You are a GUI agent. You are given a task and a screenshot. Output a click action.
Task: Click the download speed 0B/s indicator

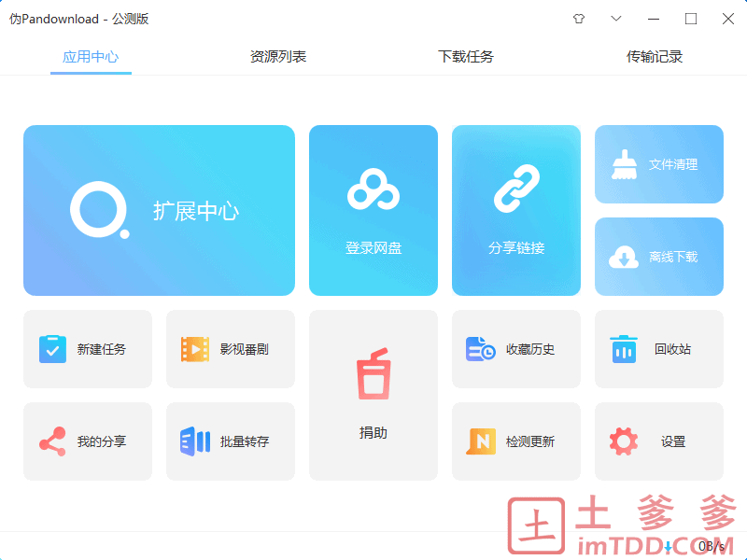(712, 546)
